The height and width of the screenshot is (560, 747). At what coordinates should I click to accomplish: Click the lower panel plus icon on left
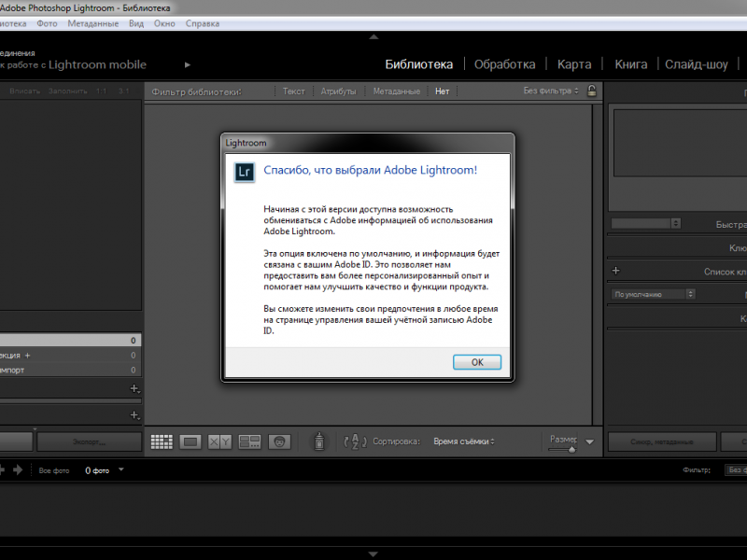pyautogui.click(x=134, y=415)
